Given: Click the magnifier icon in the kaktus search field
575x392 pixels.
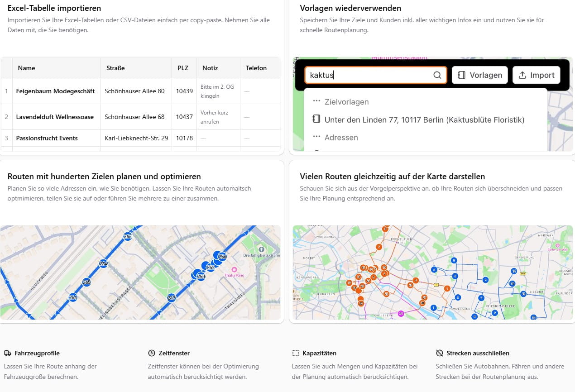Looking at the screenshot, I should [437, 76].
